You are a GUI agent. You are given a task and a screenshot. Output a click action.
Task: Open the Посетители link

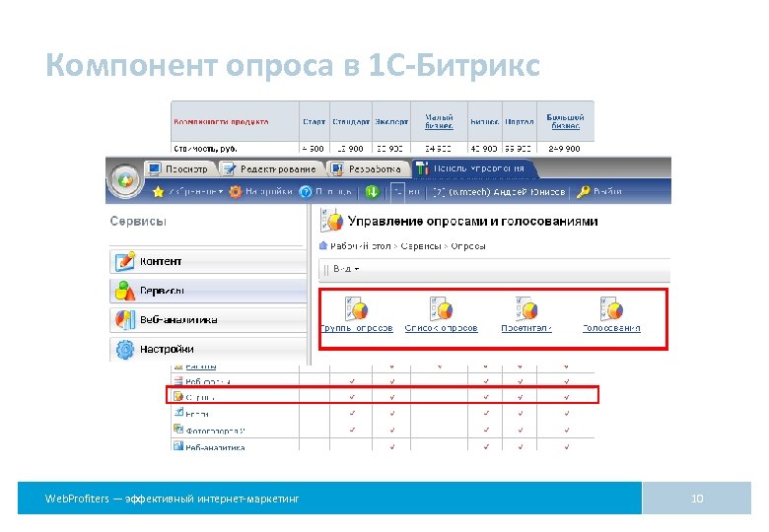[x=526, y=328]
